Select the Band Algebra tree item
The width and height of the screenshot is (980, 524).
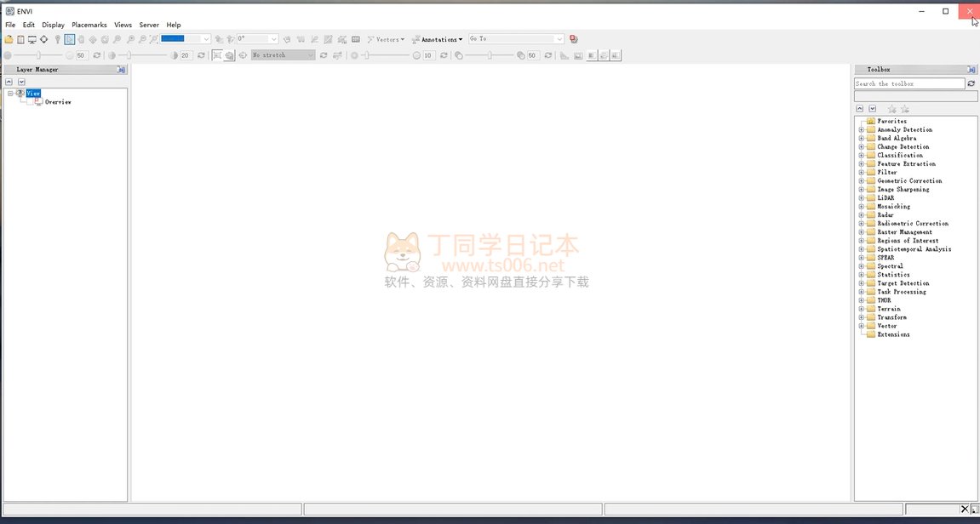point(897,138)
